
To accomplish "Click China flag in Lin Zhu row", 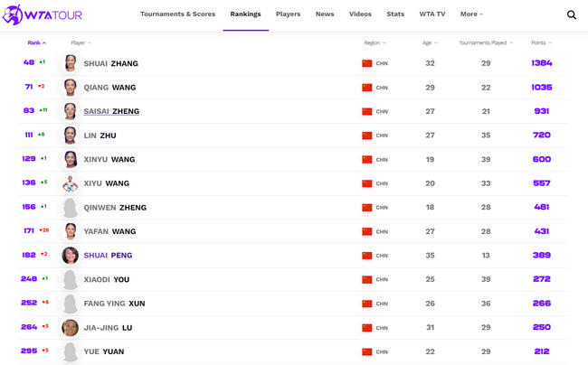I will tap(366, 136).
